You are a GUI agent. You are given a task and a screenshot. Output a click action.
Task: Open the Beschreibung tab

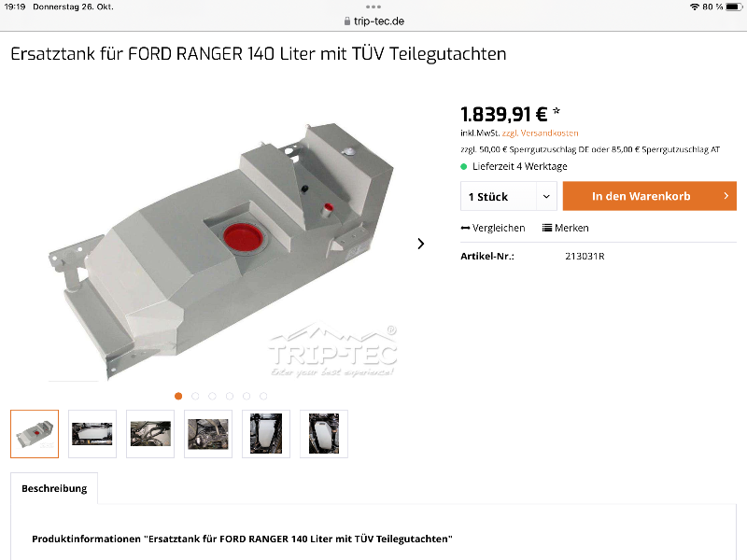tap(54, 488)
